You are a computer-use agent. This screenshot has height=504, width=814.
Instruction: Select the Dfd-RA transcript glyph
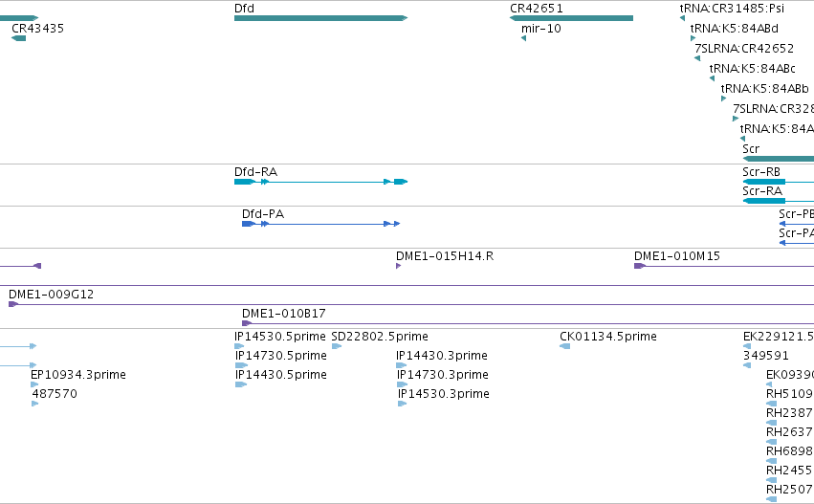(x=320, y=182)
